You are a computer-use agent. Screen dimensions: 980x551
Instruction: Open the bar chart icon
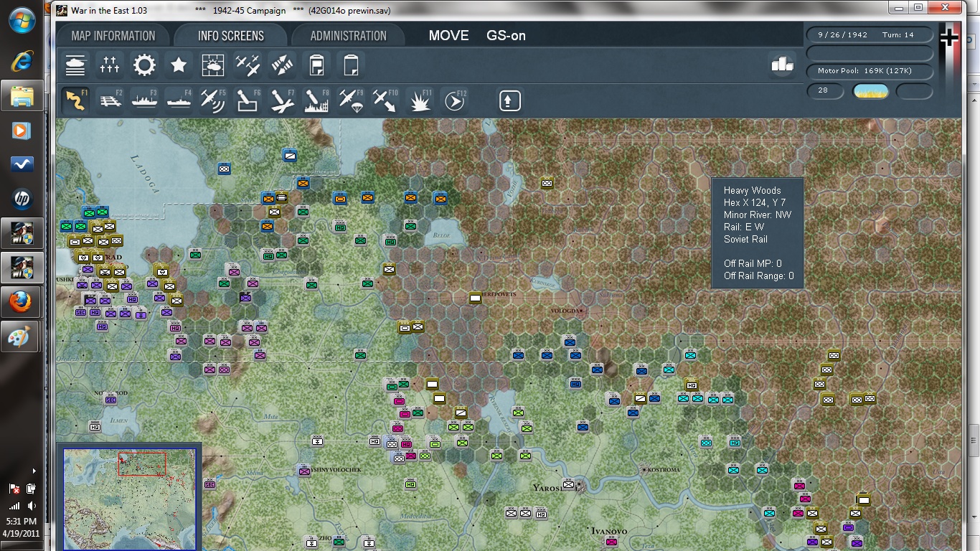tap(782, 65)
